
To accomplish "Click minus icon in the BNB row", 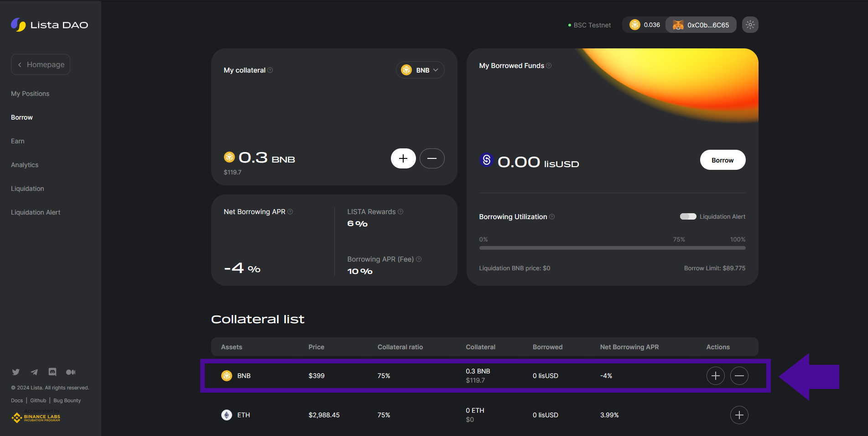I will [739, 376].
